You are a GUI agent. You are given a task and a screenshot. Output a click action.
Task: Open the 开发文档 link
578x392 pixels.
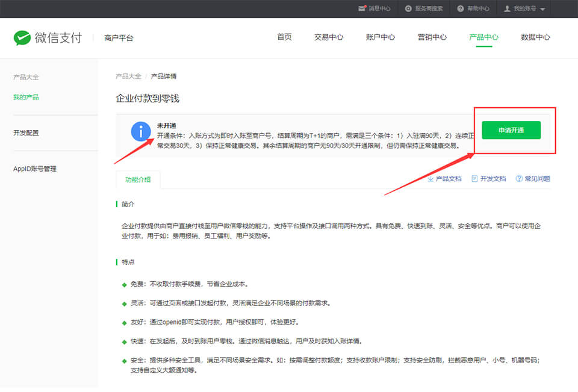(493, 179)
